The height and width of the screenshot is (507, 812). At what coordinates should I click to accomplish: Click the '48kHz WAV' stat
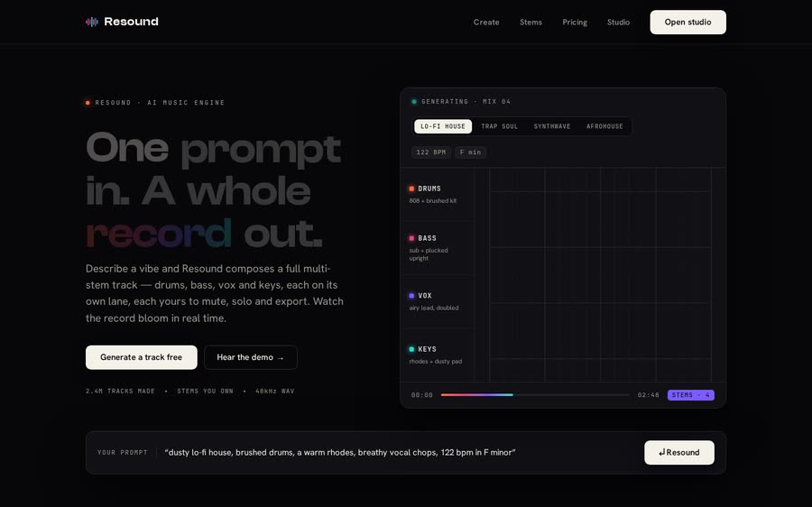point(275,391)
